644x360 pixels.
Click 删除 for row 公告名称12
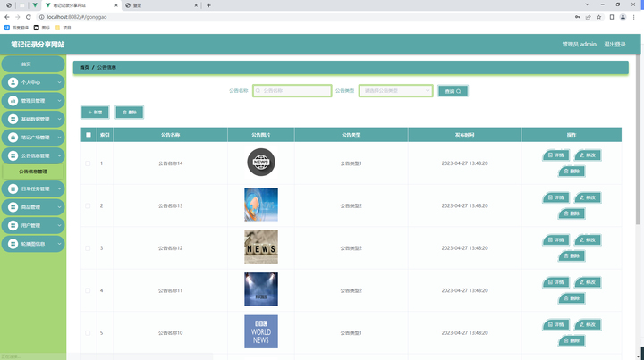tap(572, 255)
